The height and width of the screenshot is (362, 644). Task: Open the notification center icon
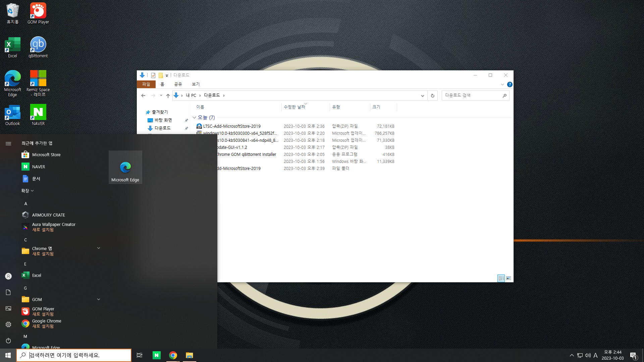(x=633, y=355)
